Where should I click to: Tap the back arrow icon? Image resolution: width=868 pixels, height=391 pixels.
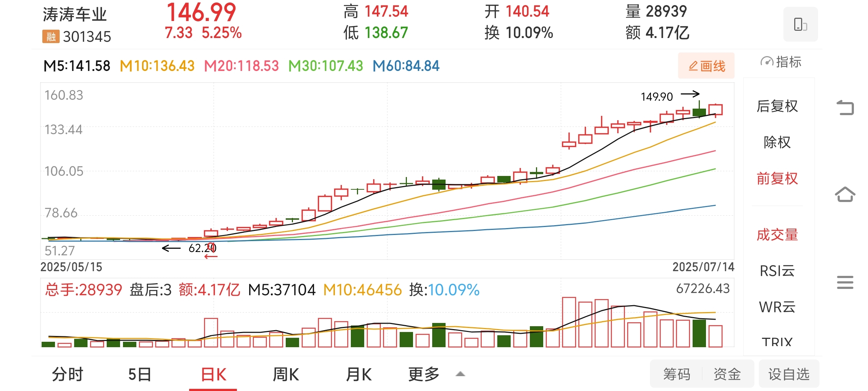845,108
